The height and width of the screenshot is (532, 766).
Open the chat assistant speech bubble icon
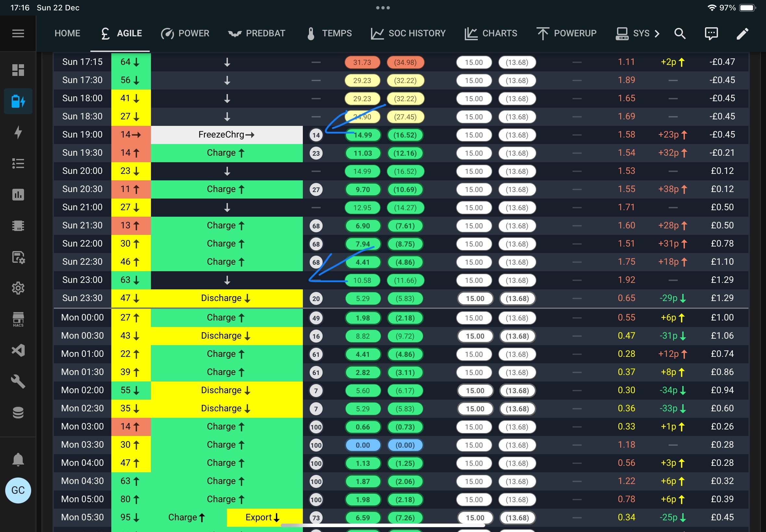[x=711, y=33]
